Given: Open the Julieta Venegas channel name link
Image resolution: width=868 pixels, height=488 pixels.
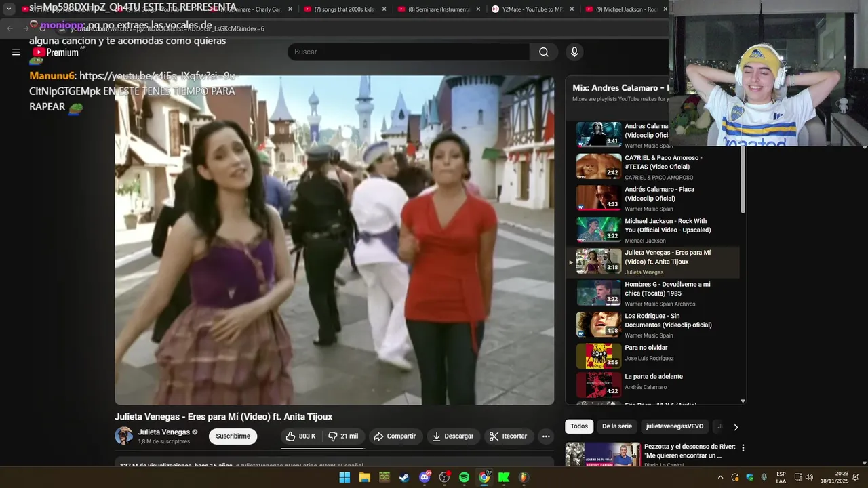Looking at the screenshot, I should tap(164, 432).
